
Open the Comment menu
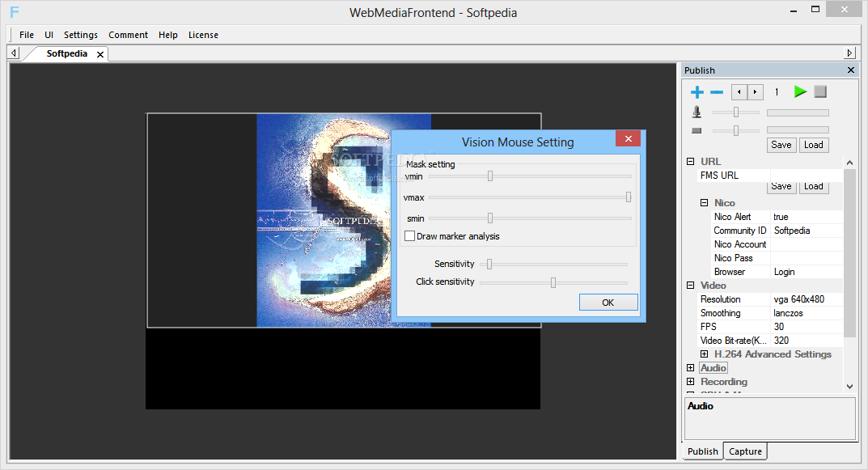point(128,35)
